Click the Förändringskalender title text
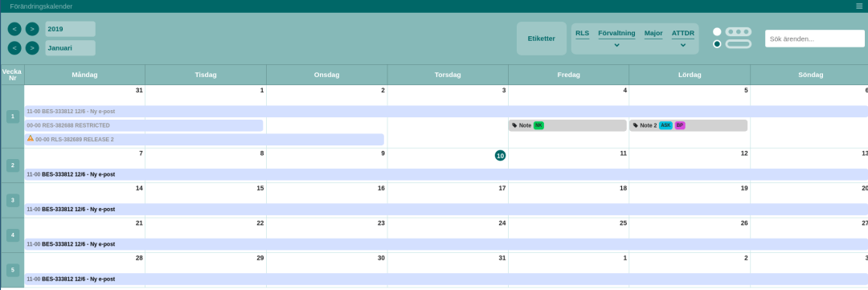 pyautogui.click(x=41, y=6)
